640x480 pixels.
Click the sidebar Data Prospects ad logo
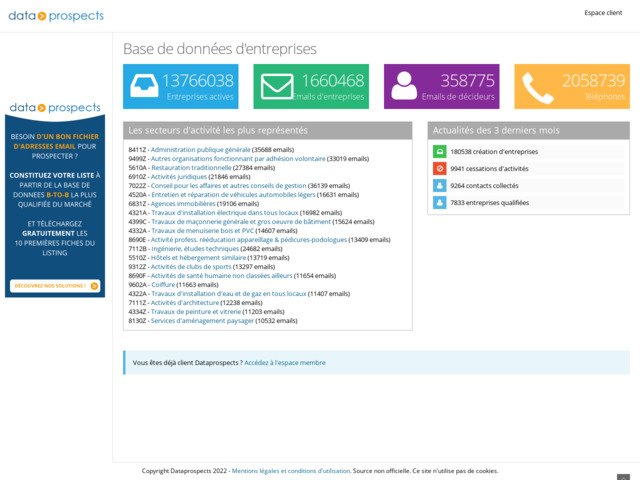[55, 108]
